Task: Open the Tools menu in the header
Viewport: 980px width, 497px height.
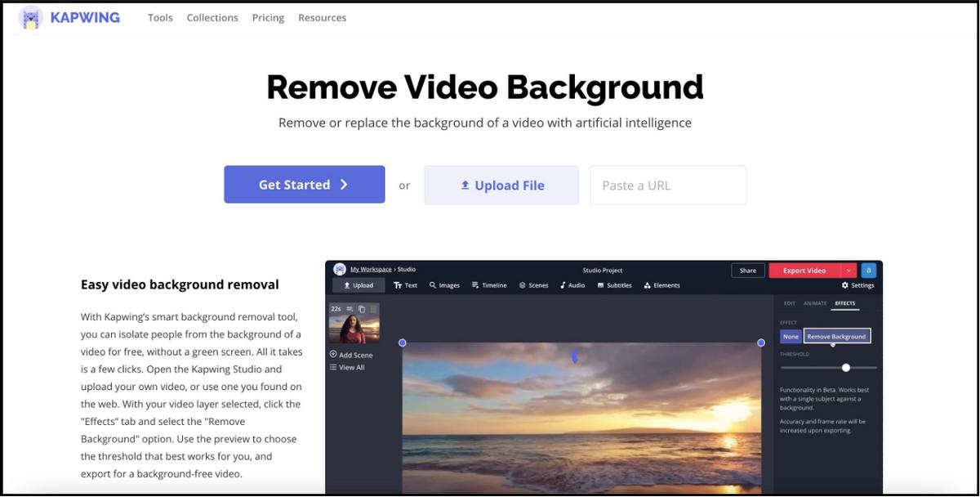Action: [x=160, y=18]
